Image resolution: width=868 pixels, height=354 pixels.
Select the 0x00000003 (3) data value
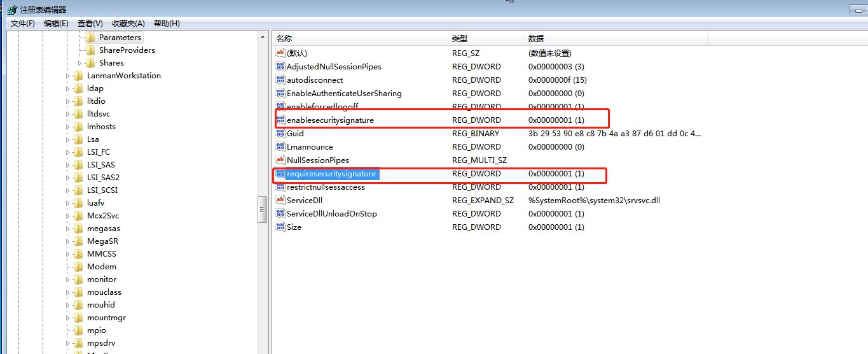556,66
